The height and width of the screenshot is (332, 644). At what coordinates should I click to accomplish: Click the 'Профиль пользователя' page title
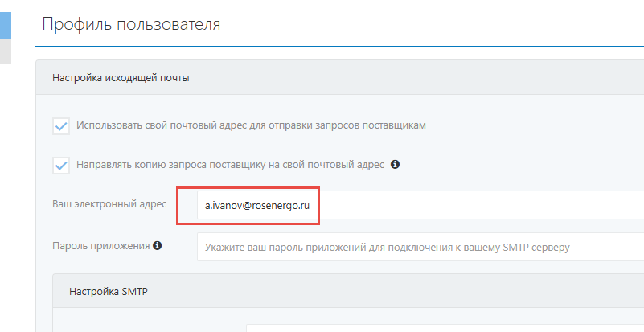point(131,24)
